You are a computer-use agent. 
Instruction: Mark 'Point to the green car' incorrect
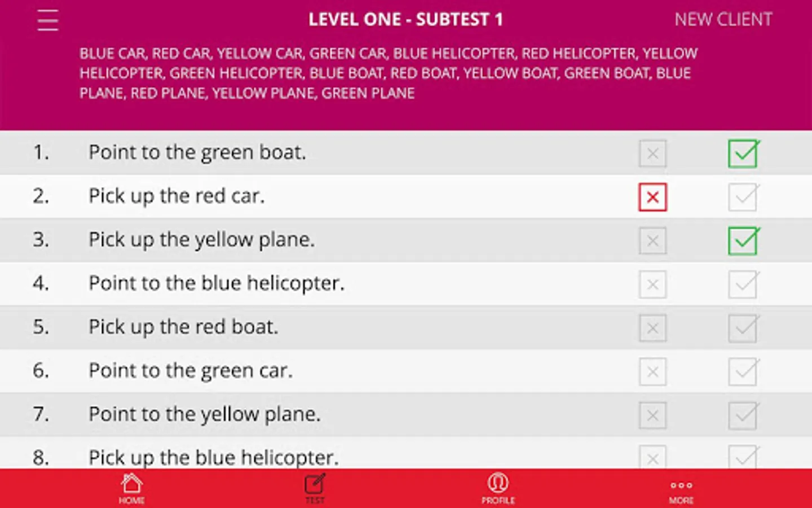click(652, 372)
